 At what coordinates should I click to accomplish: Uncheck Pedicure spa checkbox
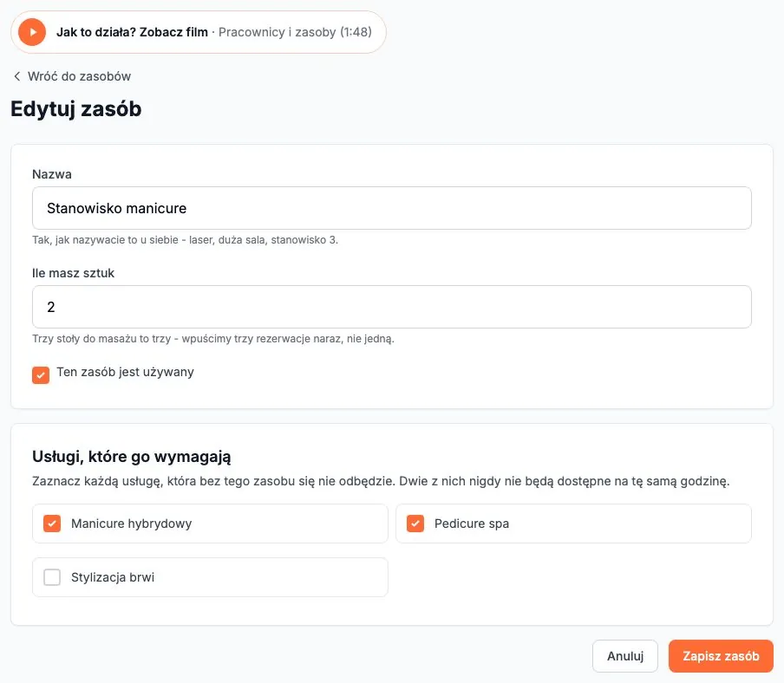[415, 524]
